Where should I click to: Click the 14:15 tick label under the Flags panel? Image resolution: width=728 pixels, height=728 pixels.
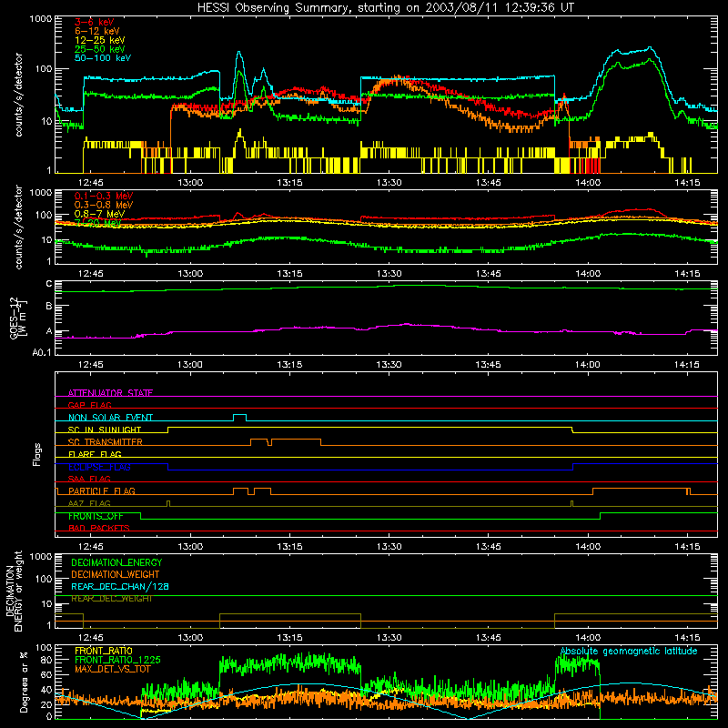(x=687, y=547)
